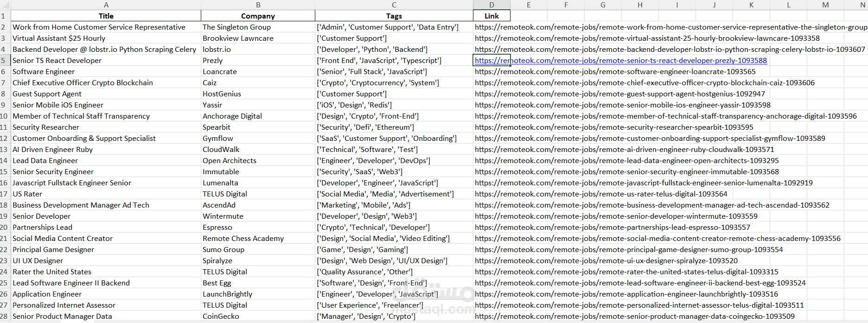Screen dimensions: 868x323
Task: Select 'Chief Executive Officer Crypto Blockchain' cell
Action: click(106, 82)
